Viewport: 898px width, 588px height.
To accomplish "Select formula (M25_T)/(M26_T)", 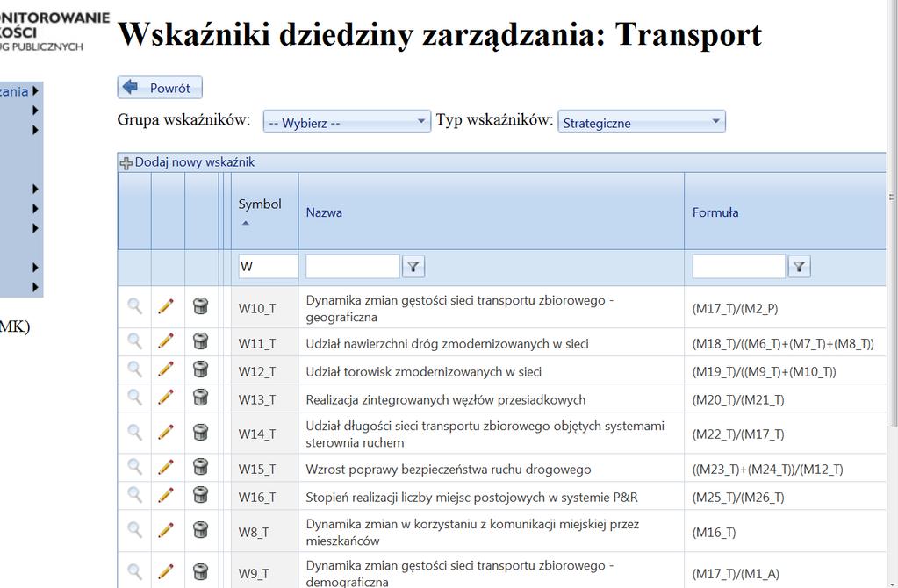I will pos(738,498).
